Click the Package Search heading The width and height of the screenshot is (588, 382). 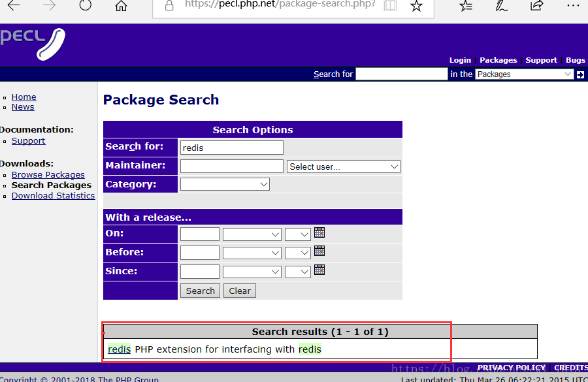pos(161,100)
